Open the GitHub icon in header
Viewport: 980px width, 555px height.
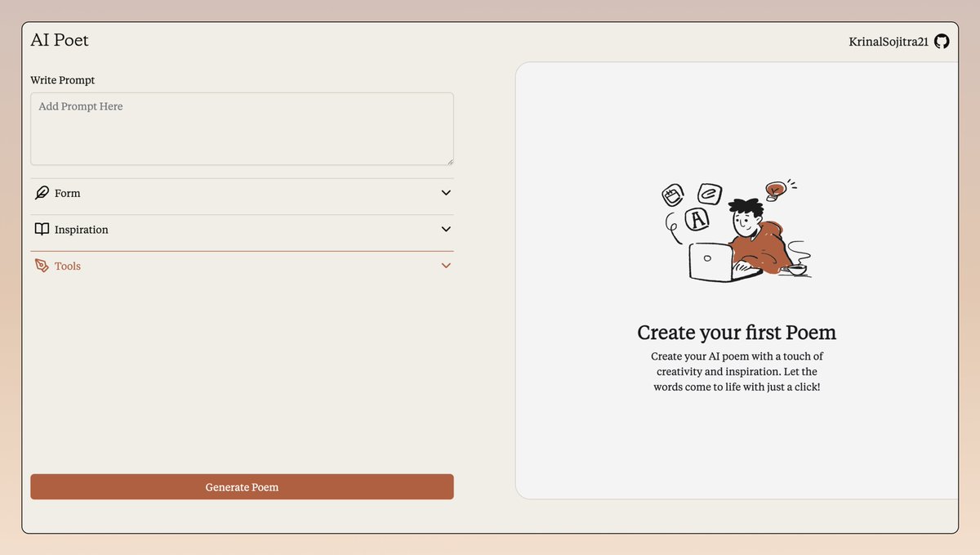coord(942,42)
